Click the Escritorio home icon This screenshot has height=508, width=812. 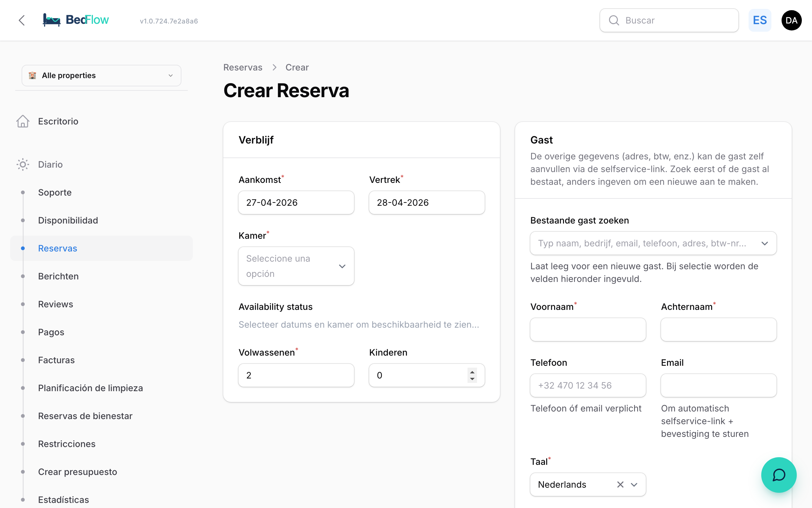[x=23, y=121]
